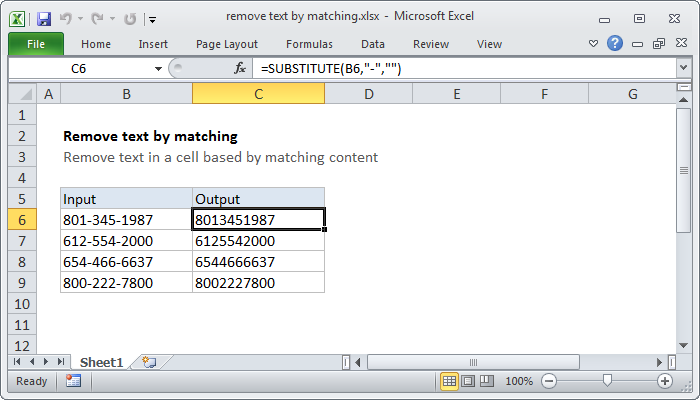Viewport: 700px width, 400px height.
Task: Open Microsoft Excel Help question mark
Action: coord(615,44)
